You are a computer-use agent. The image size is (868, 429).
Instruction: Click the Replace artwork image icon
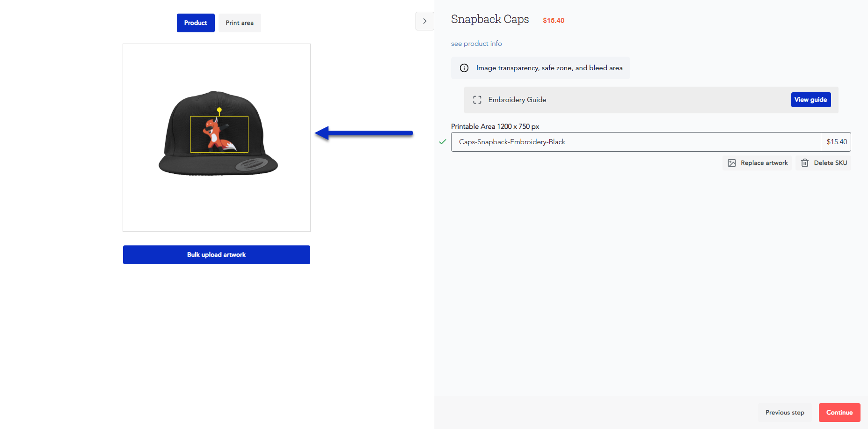(732, 163)
